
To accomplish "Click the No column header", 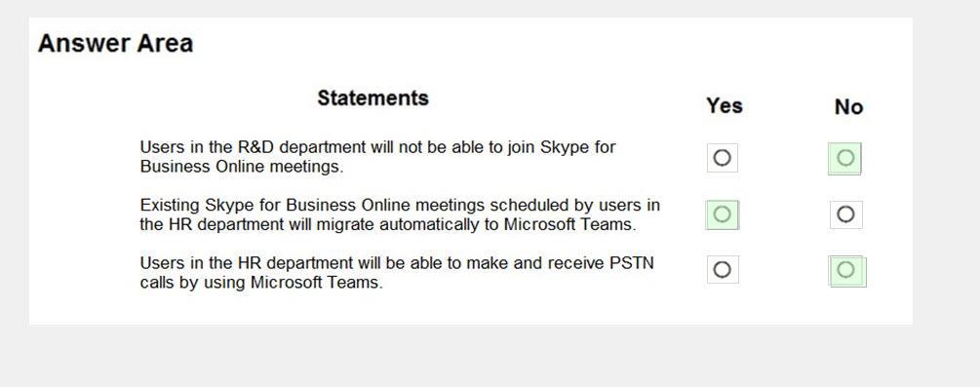I will click(848, 107).
